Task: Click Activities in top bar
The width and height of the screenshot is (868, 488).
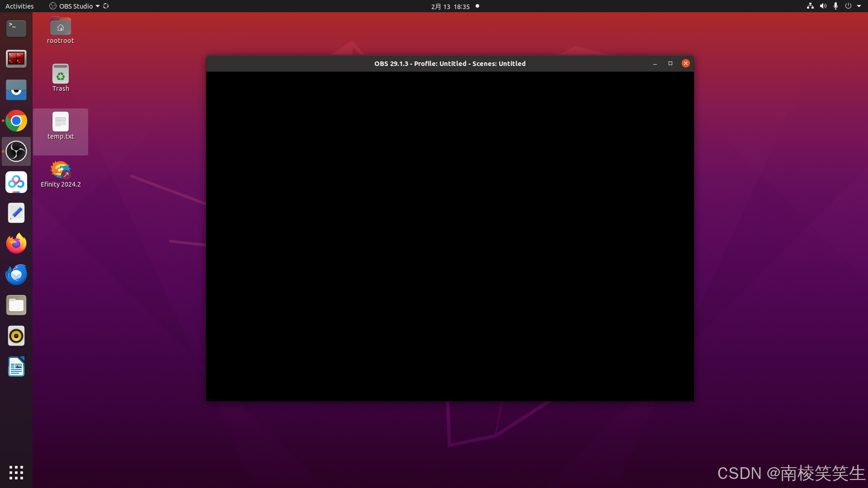Action: tap(19, 6)
